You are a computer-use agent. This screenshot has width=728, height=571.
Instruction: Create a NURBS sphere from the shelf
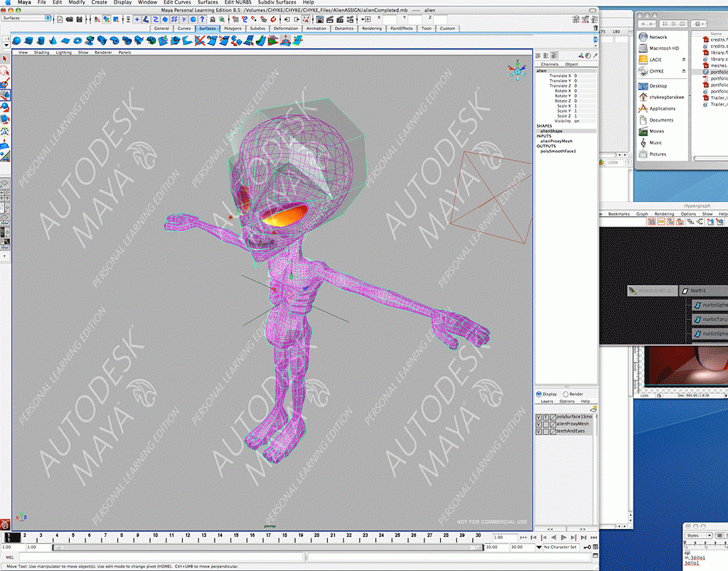point(16,40)
